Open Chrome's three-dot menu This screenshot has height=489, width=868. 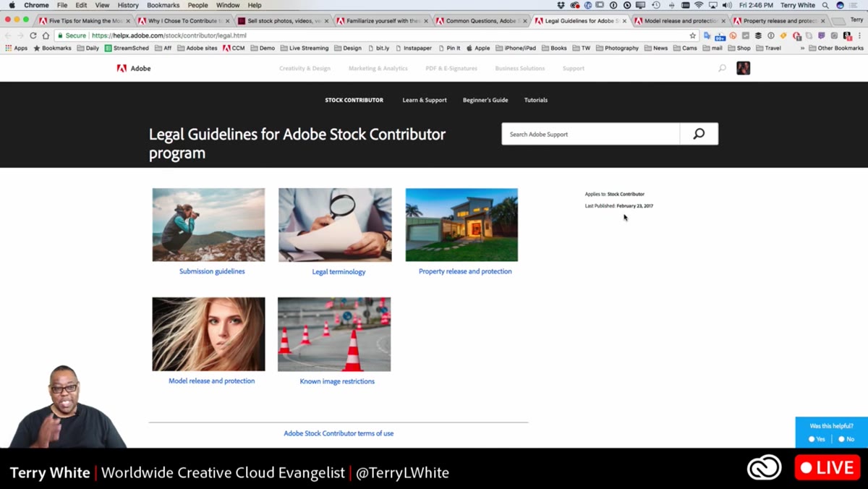click(859, 35)
